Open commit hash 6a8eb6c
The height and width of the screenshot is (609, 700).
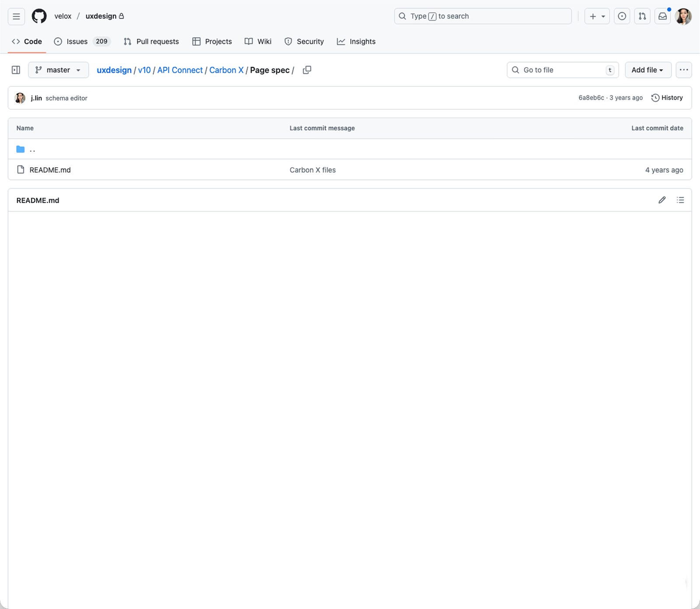tap(591, 98)
